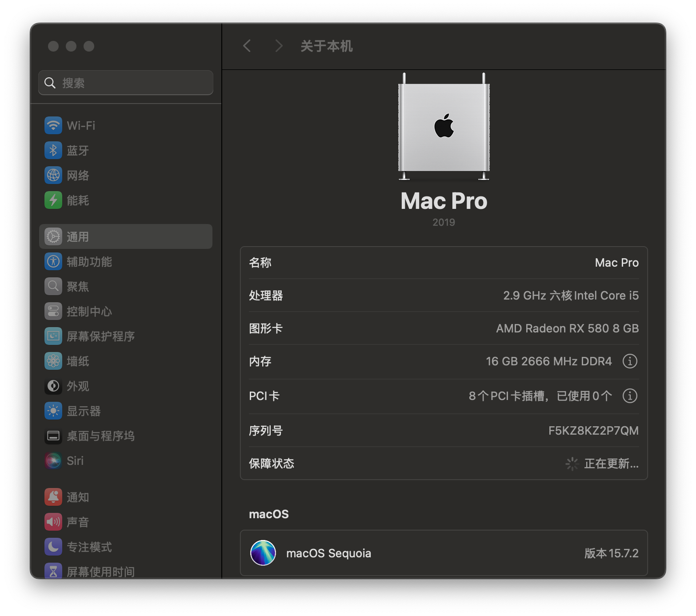Screen dimensions: 696x616
Task: Open Wi-Fi settings icon in sidebar
Action: [x=53, y=125]
